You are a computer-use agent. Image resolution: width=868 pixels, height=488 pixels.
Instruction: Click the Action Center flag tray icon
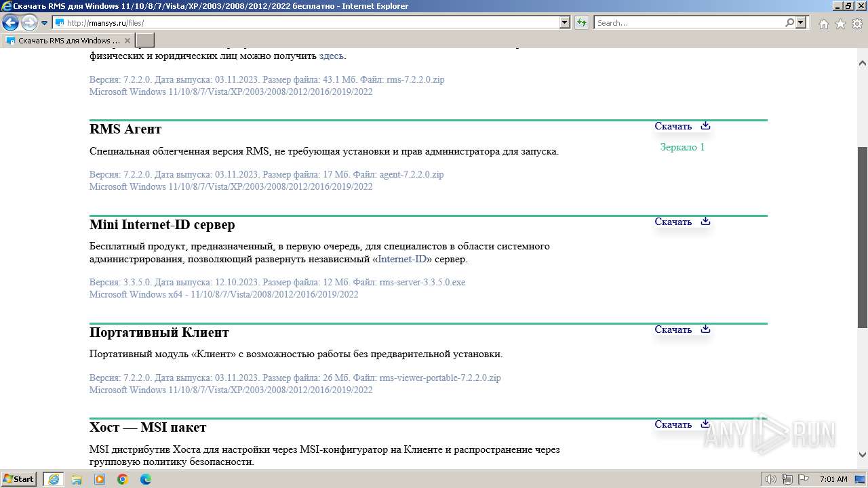pos(803,479)
